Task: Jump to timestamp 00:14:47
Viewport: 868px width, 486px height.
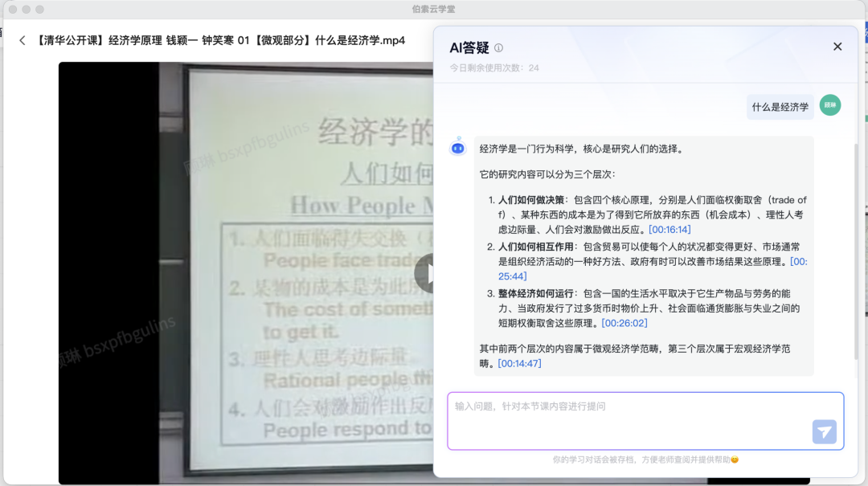Action: 519,363
